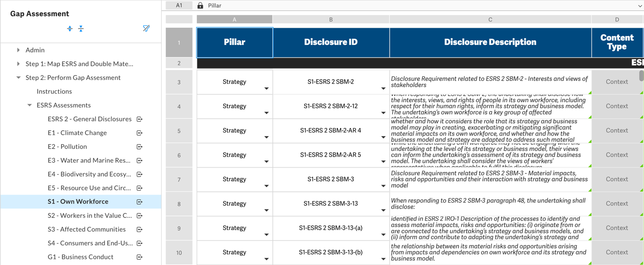Screen dimensions: 644x265
Task: Click the vertical scrollbar thumb in the sheet
Action: [x=642, y=76]
